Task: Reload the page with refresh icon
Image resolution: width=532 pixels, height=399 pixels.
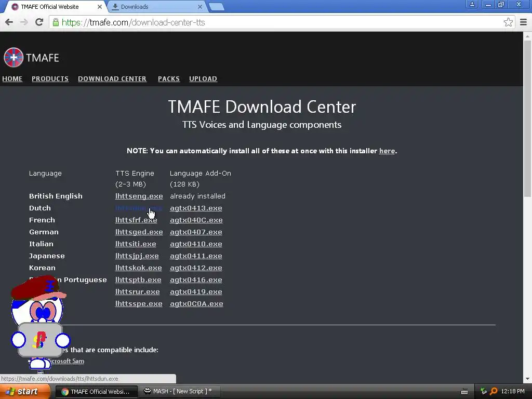Action: (39, 22)
